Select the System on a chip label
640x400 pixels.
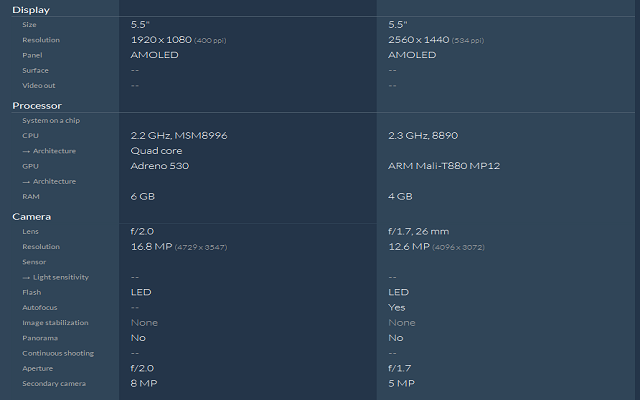[x=51, y=120]
